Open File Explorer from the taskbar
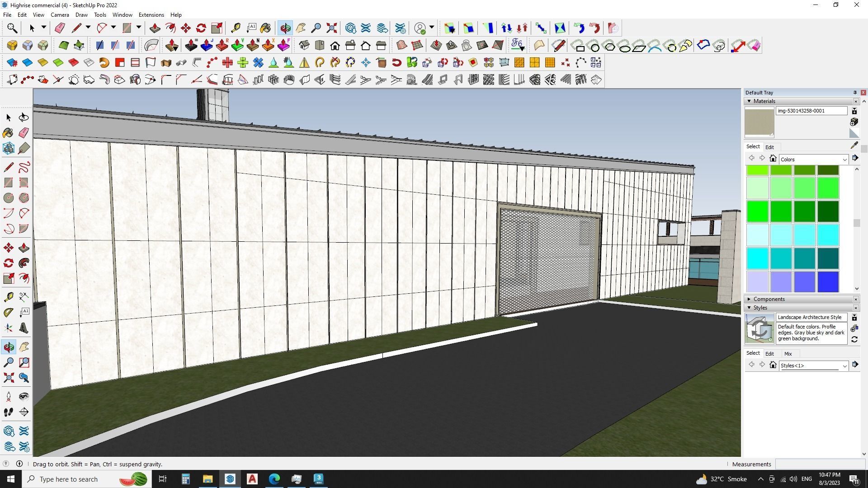 [208, 479]
